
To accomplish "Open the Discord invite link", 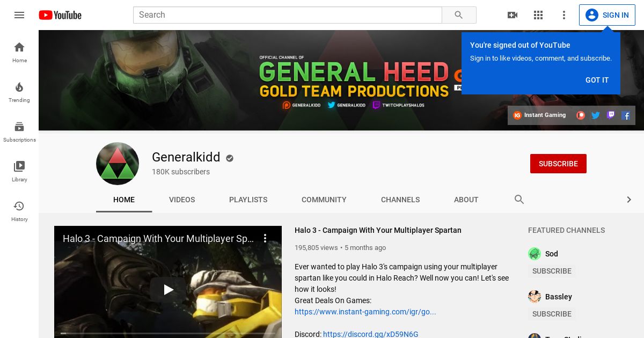I will [370, 334].
